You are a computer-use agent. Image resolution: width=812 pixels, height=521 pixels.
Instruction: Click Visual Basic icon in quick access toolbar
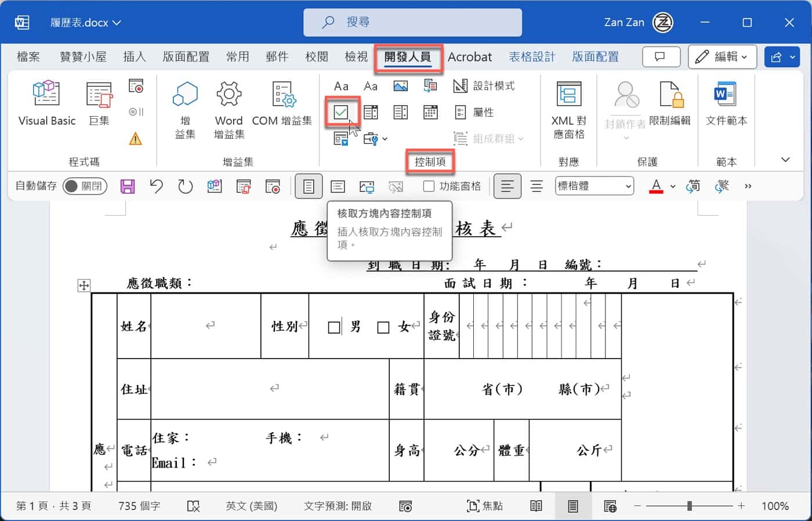pyautogui.click(x=215, y=186)
